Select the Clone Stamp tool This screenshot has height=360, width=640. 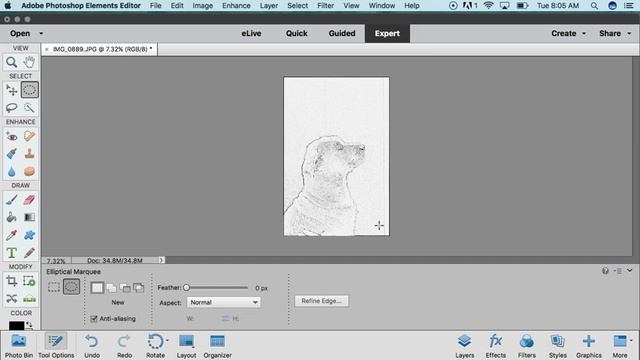point(29,154)
